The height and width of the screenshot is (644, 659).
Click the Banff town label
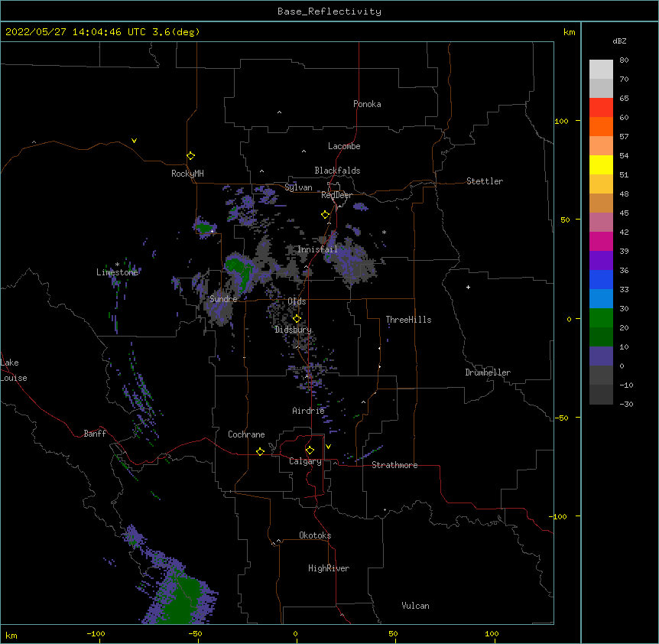point(95,434)
